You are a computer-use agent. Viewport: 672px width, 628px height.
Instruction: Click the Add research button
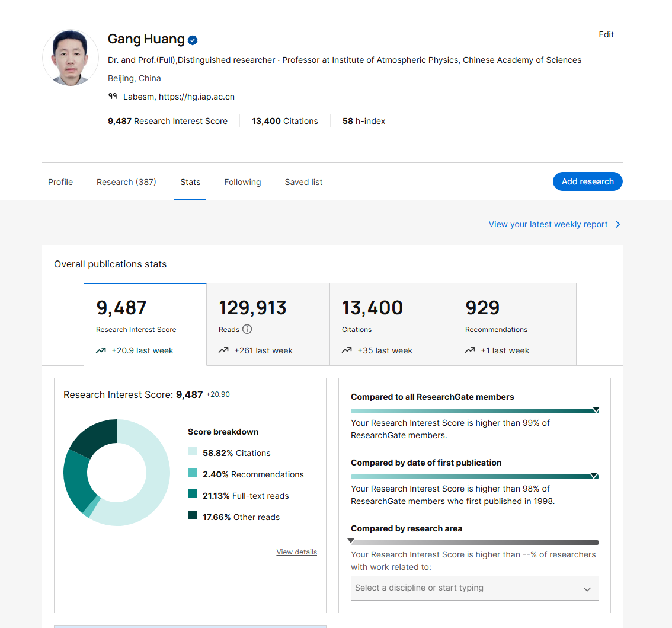tap(588, 181)
